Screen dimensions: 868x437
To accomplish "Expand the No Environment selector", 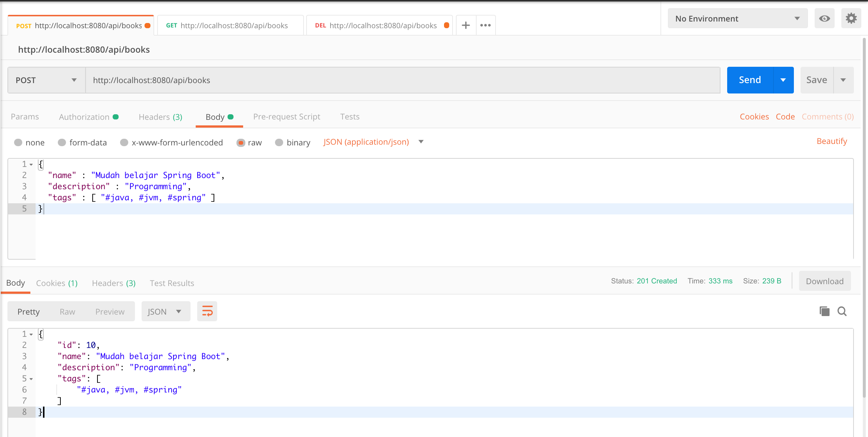I will pyautogui.click(x=738, y=19).
